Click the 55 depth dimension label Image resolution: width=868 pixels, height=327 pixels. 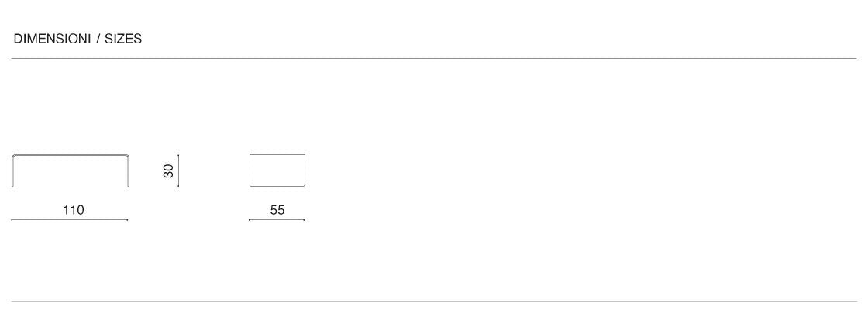click(277, 210)
